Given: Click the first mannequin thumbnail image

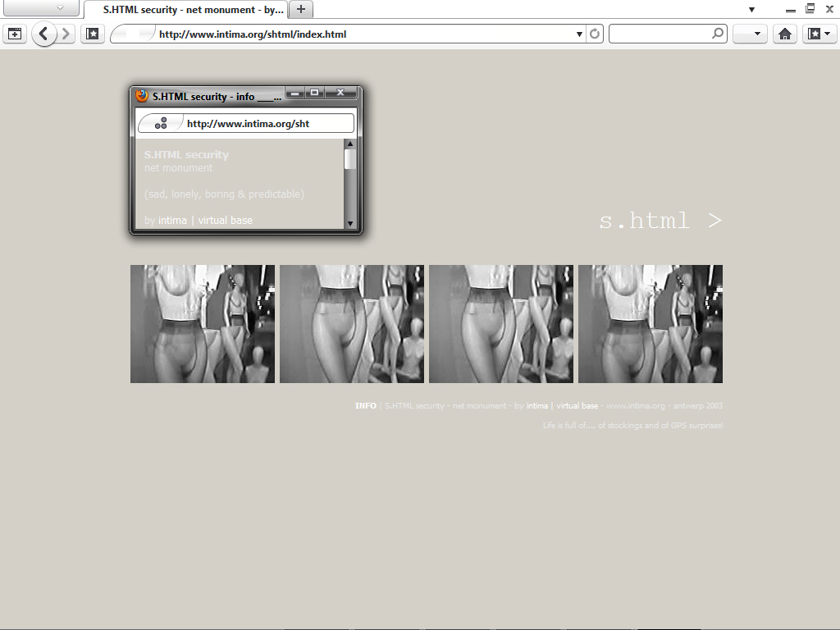Looking at the screenshot, I should tap(203, 324).
